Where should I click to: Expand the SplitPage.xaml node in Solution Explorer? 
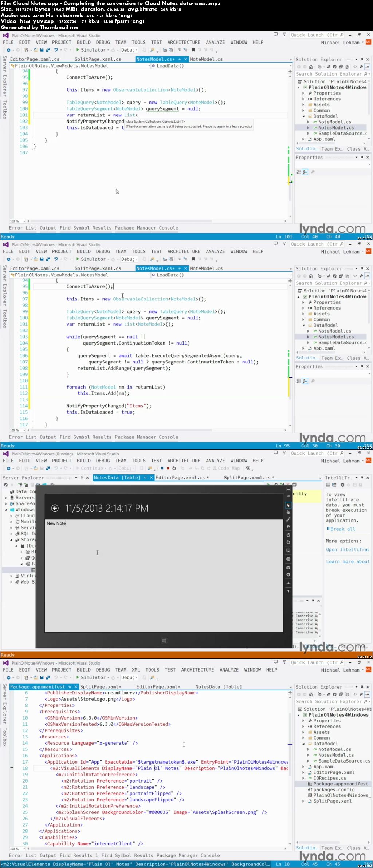(303, 801)
